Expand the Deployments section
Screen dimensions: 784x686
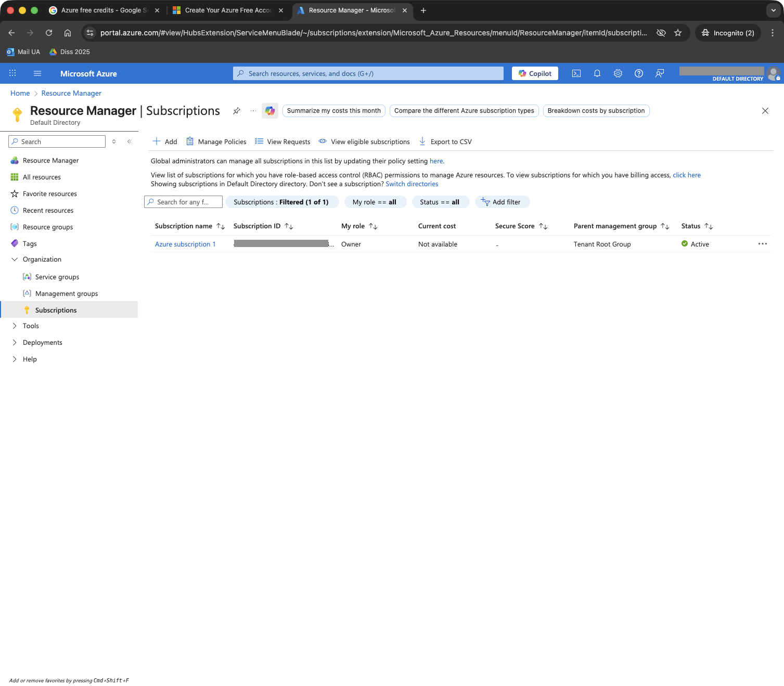coord(15,343)
